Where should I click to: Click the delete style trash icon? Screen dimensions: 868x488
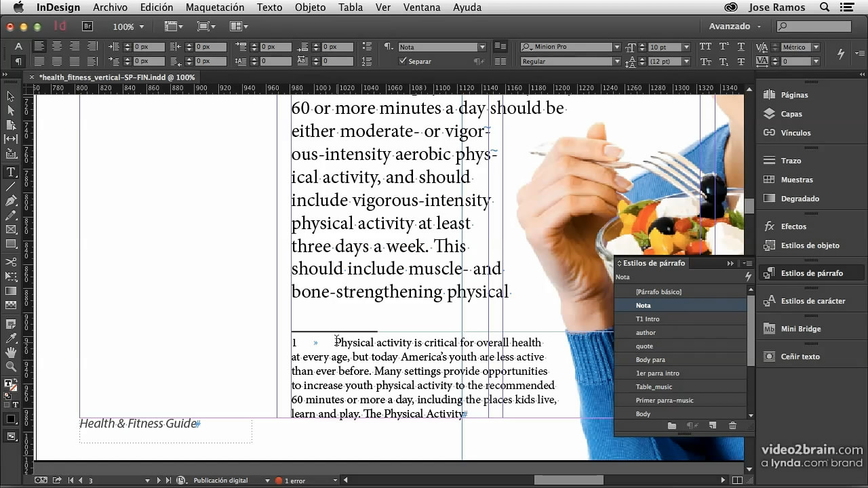(x=732, y=426)
